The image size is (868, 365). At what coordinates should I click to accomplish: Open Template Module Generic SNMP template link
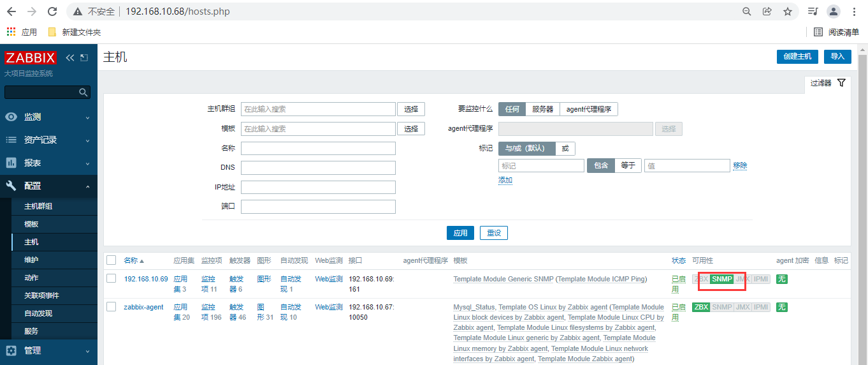[x=503, y=279]
